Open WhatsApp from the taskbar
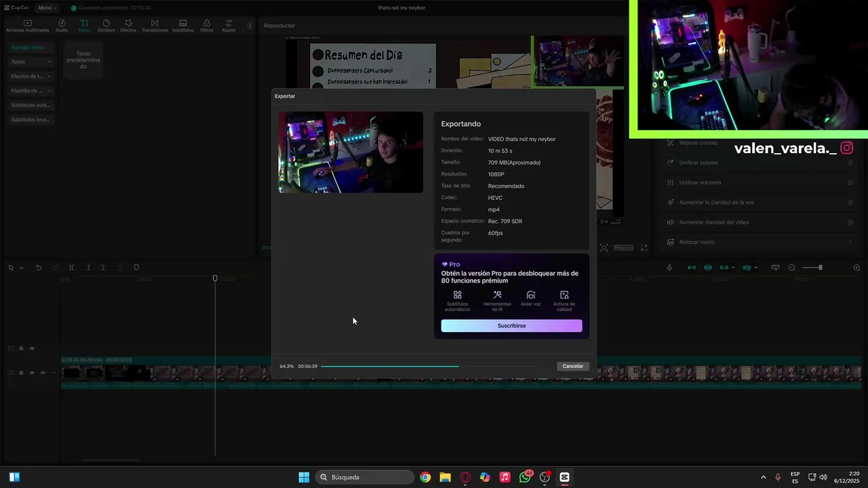 pos(525,477)
